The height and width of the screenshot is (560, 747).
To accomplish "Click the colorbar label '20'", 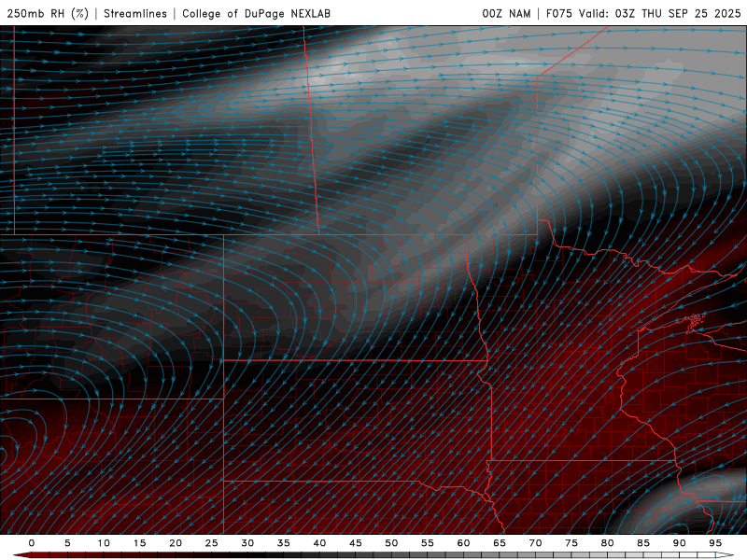I will pyautogui.click(x=176, y=543).
